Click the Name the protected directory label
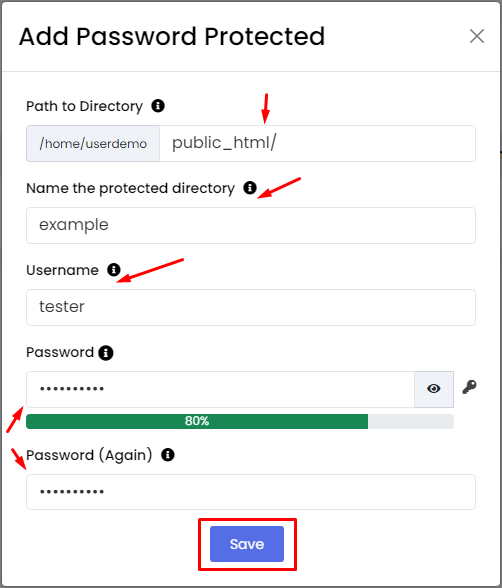502x588 pixels. point(130,188)
